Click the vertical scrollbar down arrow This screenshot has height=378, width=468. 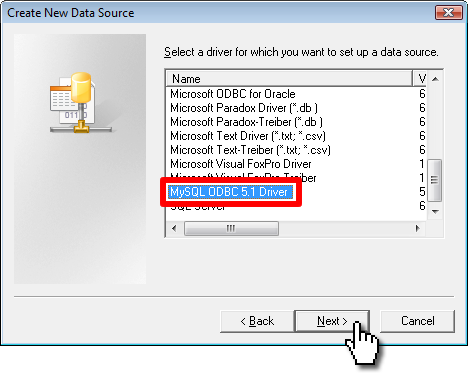pos(435,211)
